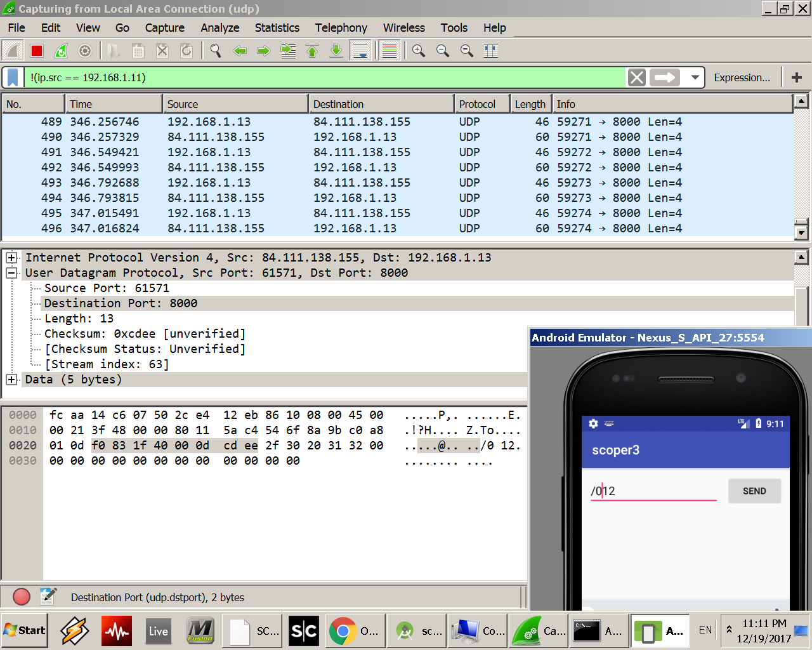Expand the Data (5 bytes) node
The width and height of the screenshot is (812, 650).
(11, 380)
